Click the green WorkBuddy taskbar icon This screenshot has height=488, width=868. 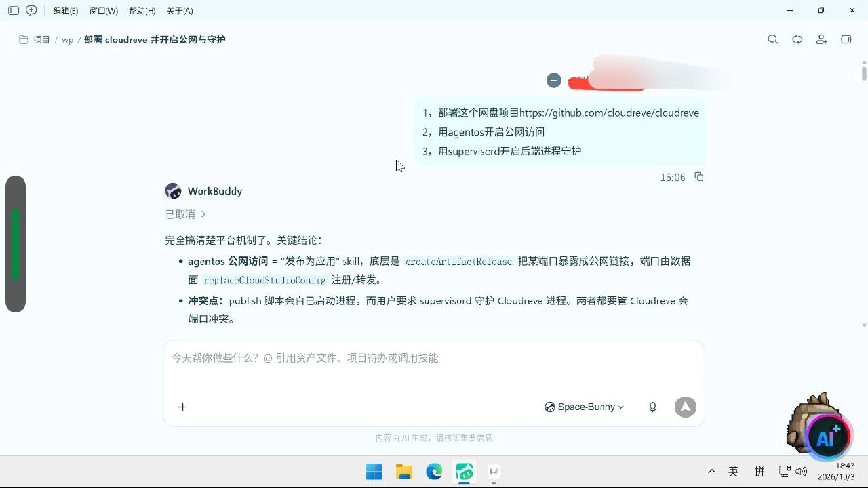[465, 472]
